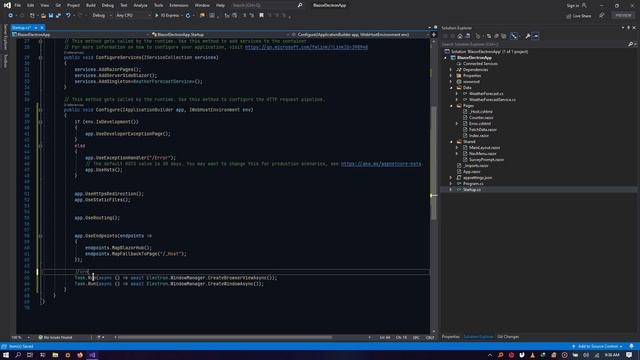Click the Collapse All icon in Solution Explorer
640x360 pixels.
coord(496,36)
